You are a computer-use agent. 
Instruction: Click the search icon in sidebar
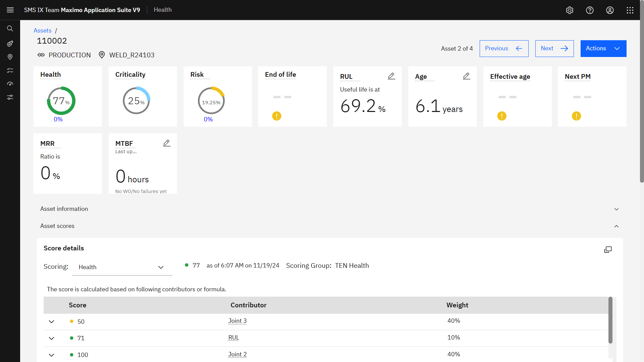click(x=10, y=28)
